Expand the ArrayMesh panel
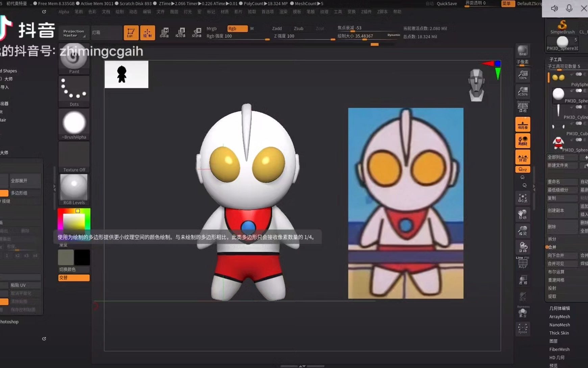588x368 pixels. (x=559, y=317)
